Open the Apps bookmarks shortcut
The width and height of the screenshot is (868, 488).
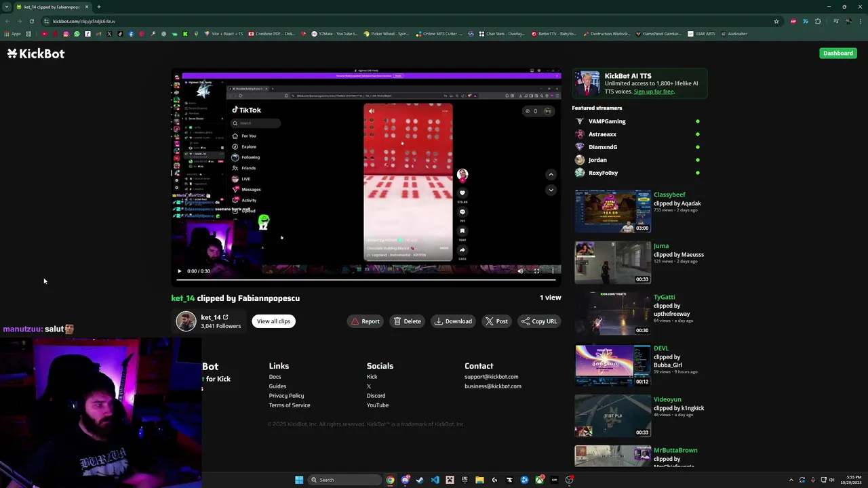pyautogui.click(x=12, y=34)
